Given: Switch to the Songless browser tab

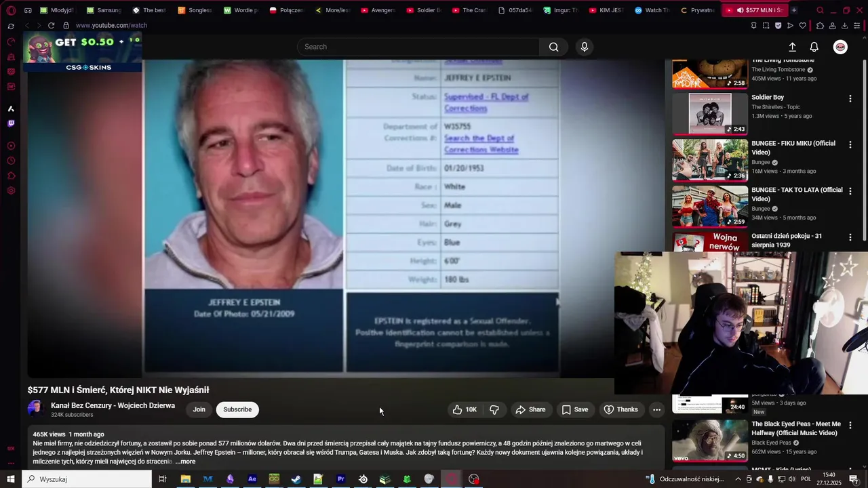Looking at the screenshot, I should point(195,10).
